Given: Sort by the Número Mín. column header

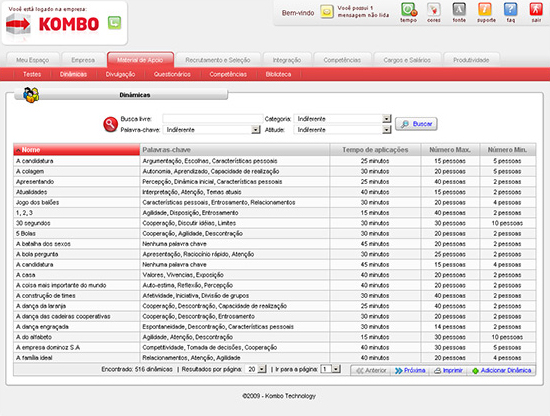Looking at the screenshot, I should [507, 150].
